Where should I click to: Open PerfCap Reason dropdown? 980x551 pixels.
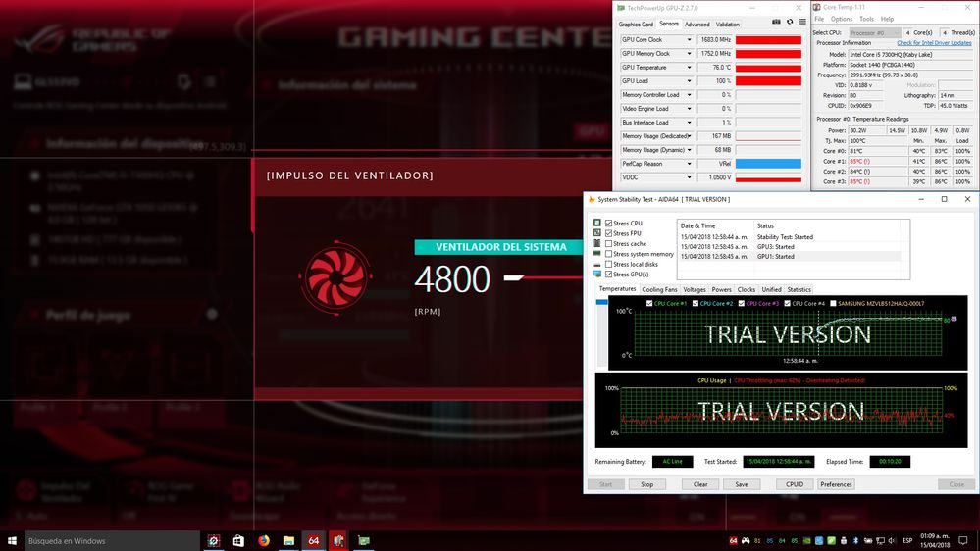(x=690, y=164)
